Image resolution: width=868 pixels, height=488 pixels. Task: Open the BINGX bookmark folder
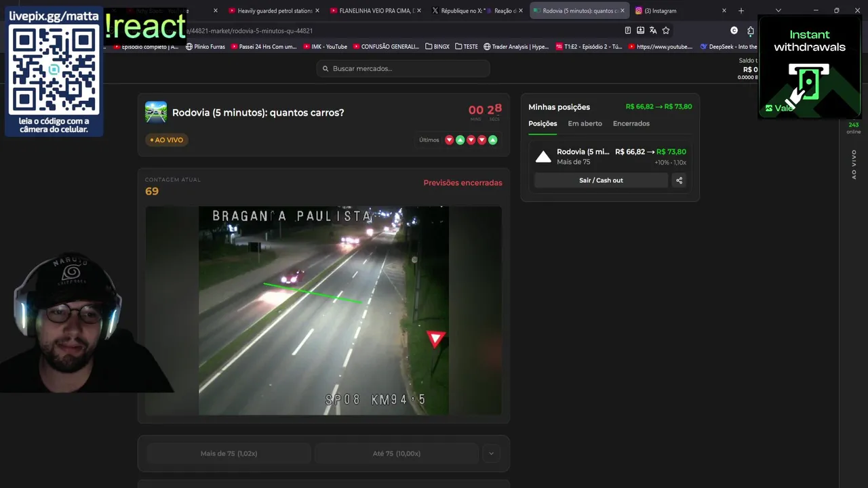tap(437, 47)
